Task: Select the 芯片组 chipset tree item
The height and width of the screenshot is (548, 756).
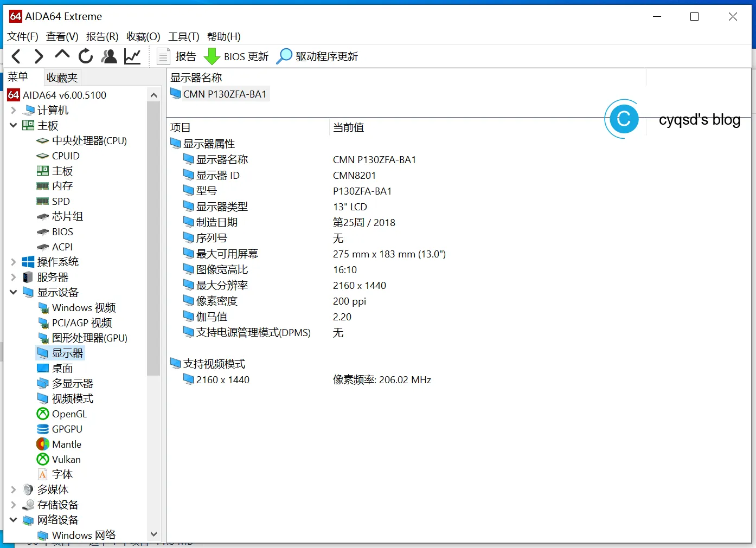Action: (x=60, y=217)
